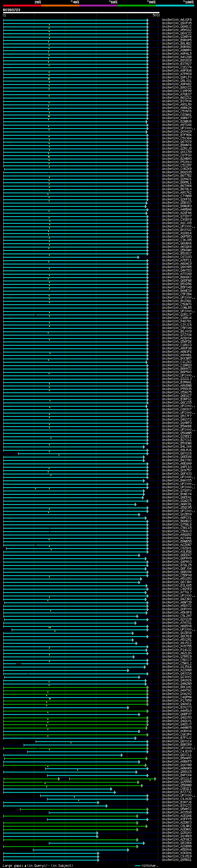The image size is (197, 868).
Task: Open hit UniRef100_A8JGF8
Action: [177, 20]
